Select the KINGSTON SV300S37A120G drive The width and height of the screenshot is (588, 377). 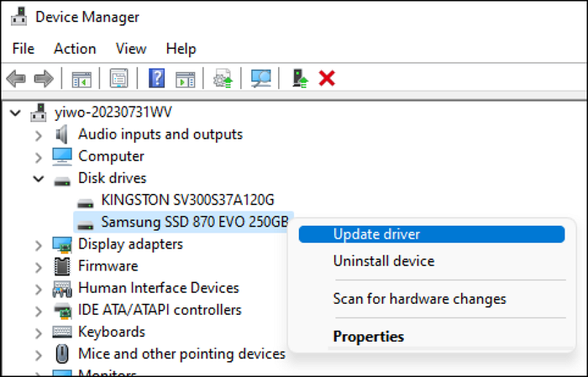point(187,200)
